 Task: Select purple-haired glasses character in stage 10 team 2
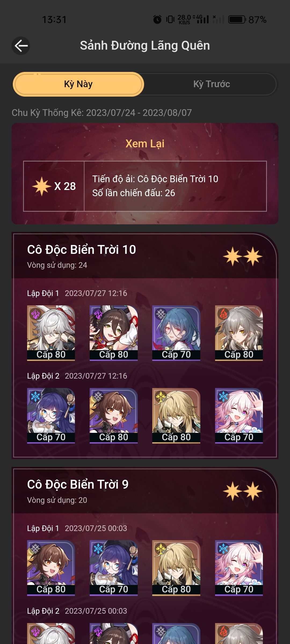(x=51, y=416)
